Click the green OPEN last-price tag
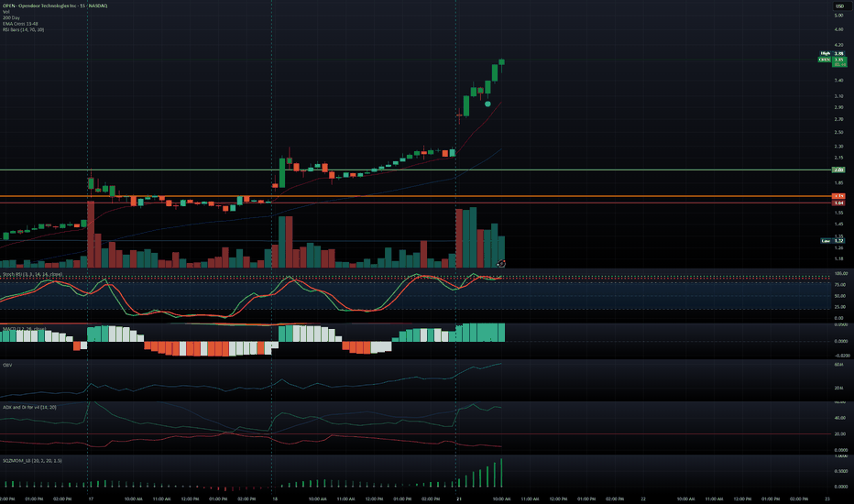 832,60
